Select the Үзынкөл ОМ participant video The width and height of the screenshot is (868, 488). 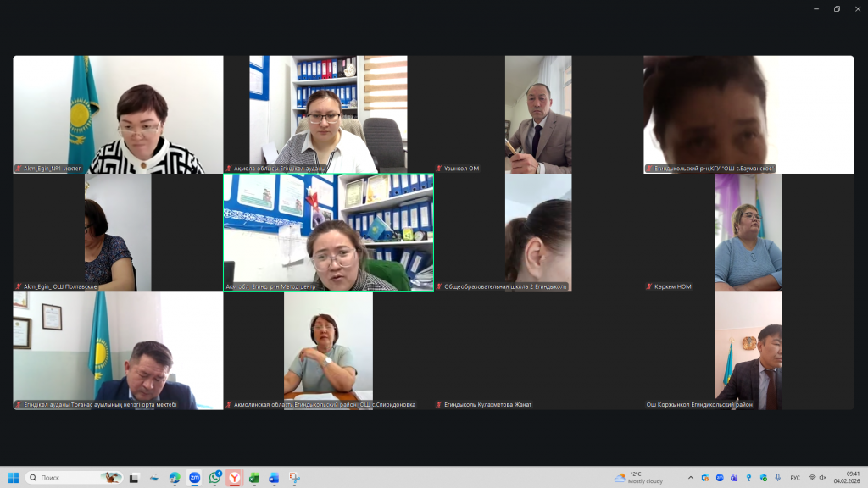coord(538,114)
